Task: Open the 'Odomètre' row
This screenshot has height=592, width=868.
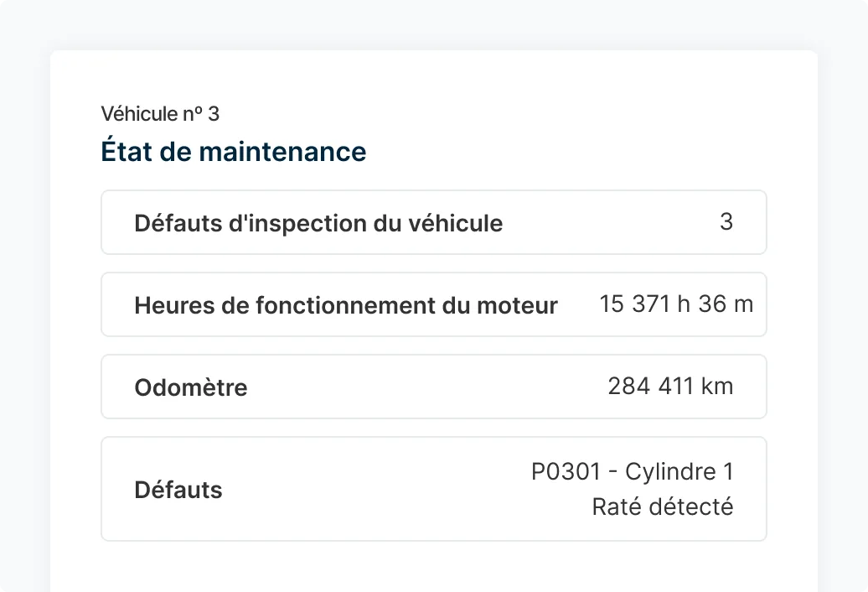Action: 434,387
